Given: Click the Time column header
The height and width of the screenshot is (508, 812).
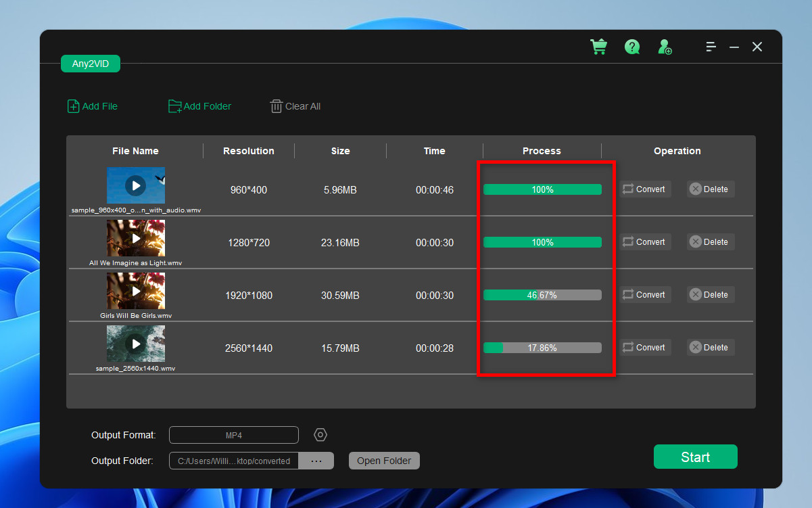Looking at the screenshot, I should pos(435,151).
